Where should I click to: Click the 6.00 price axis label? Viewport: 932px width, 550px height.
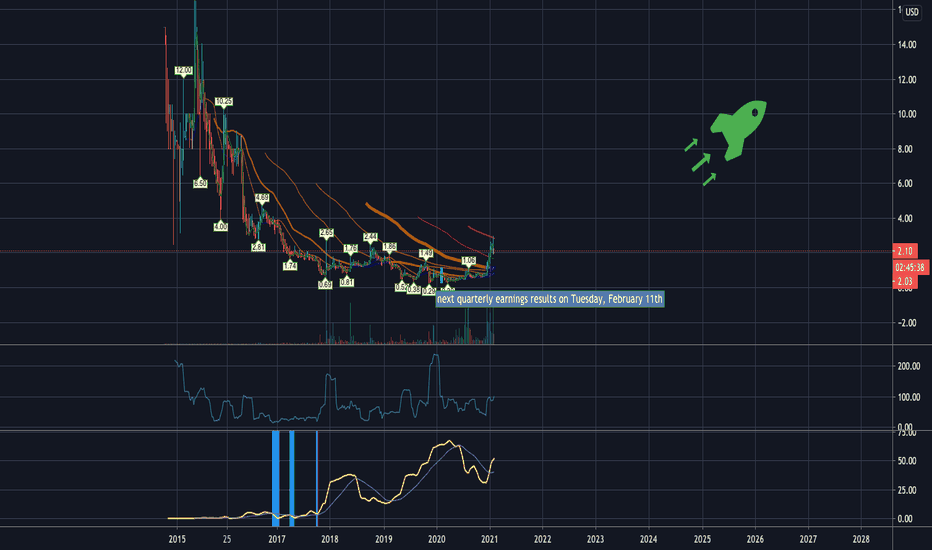point(905,184)
